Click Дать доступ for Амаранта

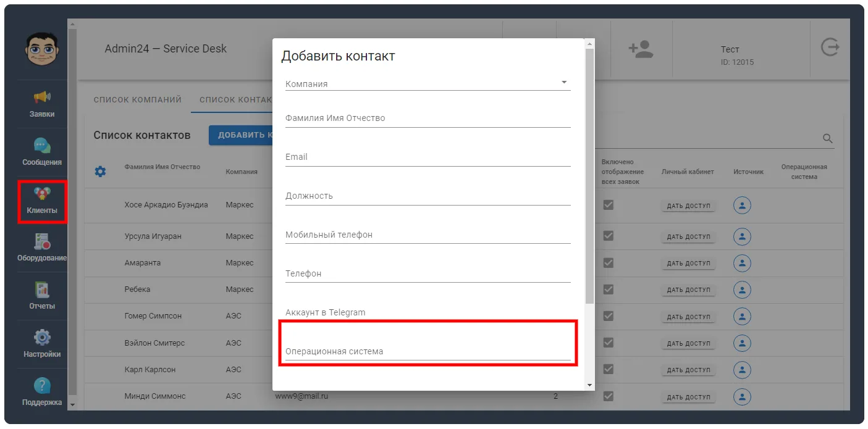(x=688, y=264)
